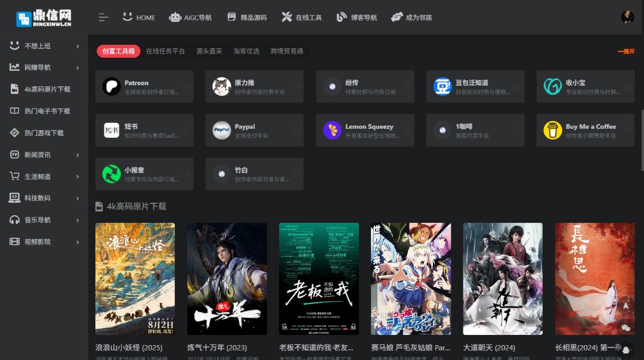Viewport: 644px width, 360px height.
Task: Open AIGC导航 in top navigation
Action: [x=191, y=17]
